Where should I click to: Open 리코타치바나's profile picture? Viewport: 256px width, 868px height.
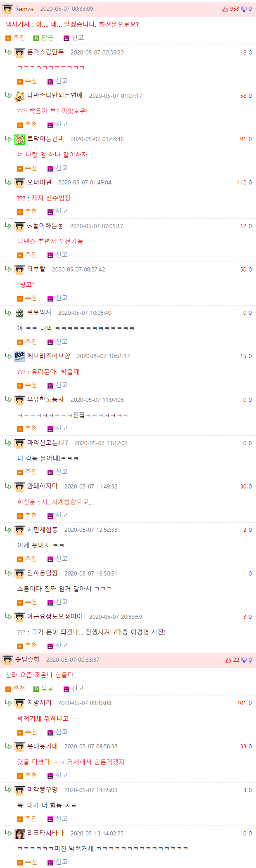click(19, 834)
